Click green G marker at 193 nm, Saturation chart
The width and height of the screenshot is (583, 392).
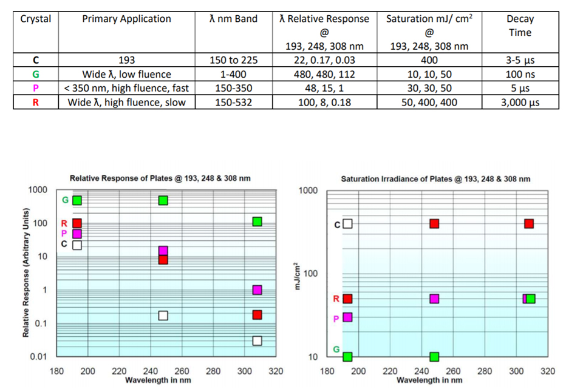point(347,357)
